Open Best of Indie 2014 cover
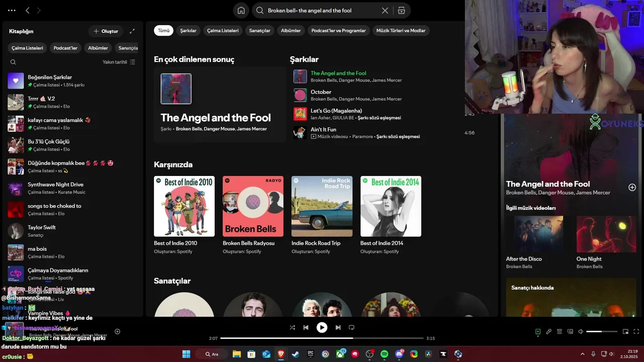Viewport: 644px width, 362px height. coord(391,206)
